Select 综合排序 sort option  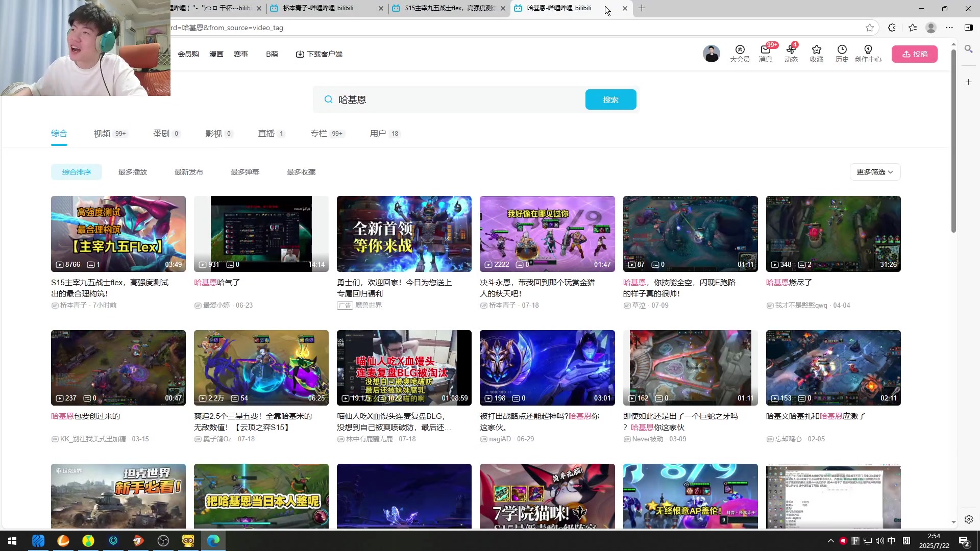(x=77, y=172)
